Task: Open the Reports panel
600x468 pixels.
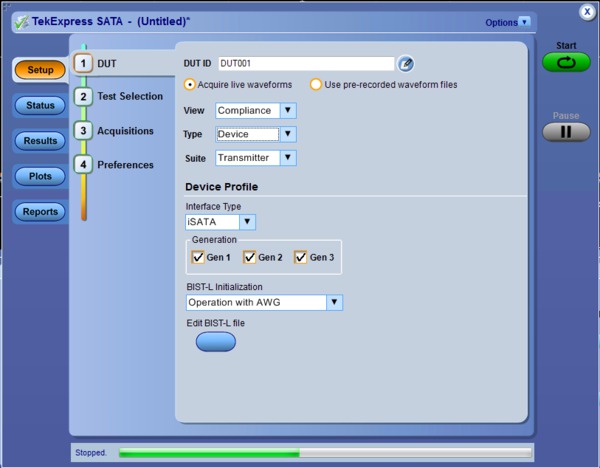Action: [x=40, y=212]
